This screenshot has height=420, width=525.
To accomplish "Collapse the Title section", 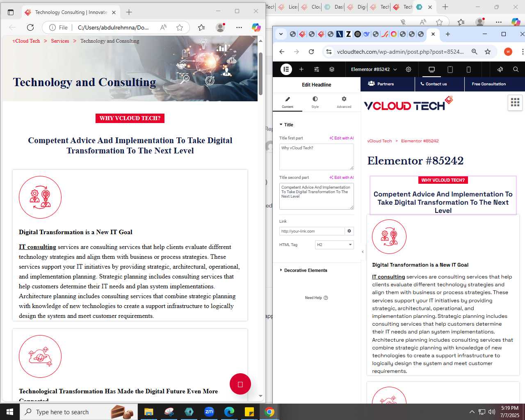I will (286, 125).
